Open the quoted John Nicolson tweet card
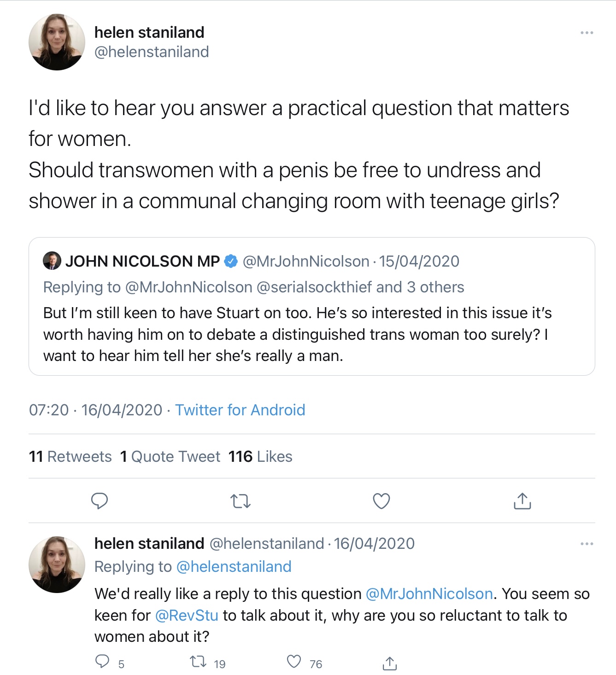This screenshot has height=675, width=616. (x=311, y=334)
